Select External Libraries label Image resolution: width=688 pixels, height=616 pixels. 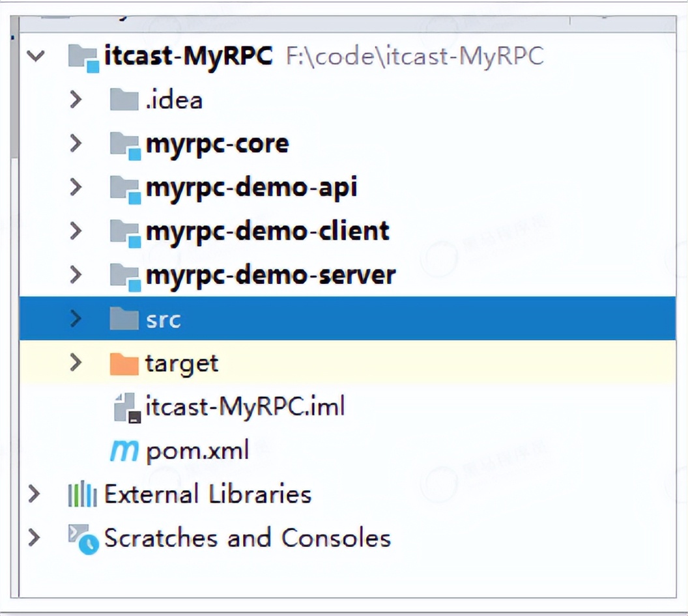pyautogui.click(x=208, y=494)
